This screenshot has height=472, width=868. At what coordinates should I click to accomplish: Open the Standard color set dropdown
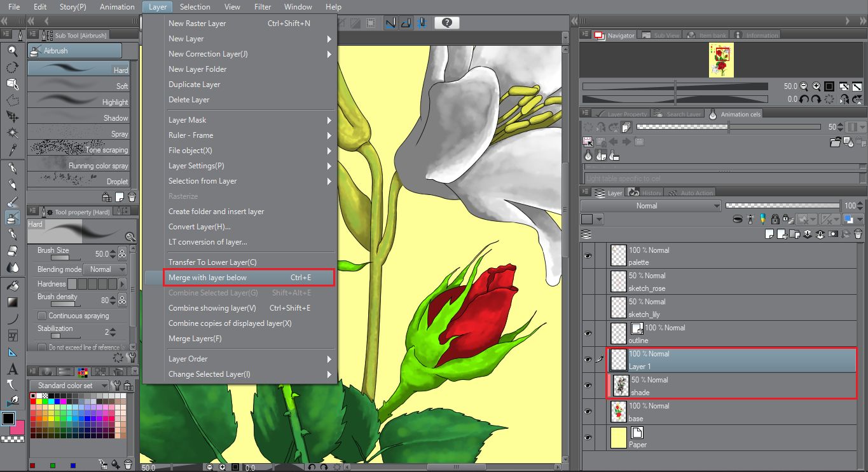pyautogui.click(x=69, y=386)
